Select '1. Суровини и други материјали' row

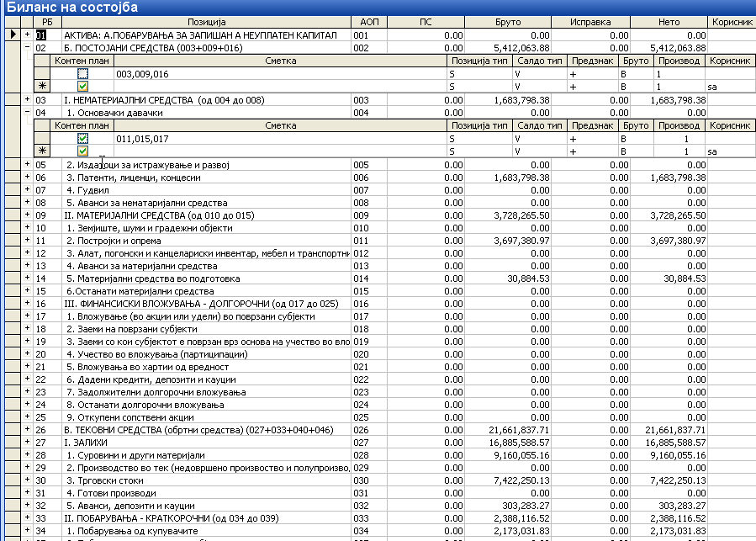click(135, 455)
